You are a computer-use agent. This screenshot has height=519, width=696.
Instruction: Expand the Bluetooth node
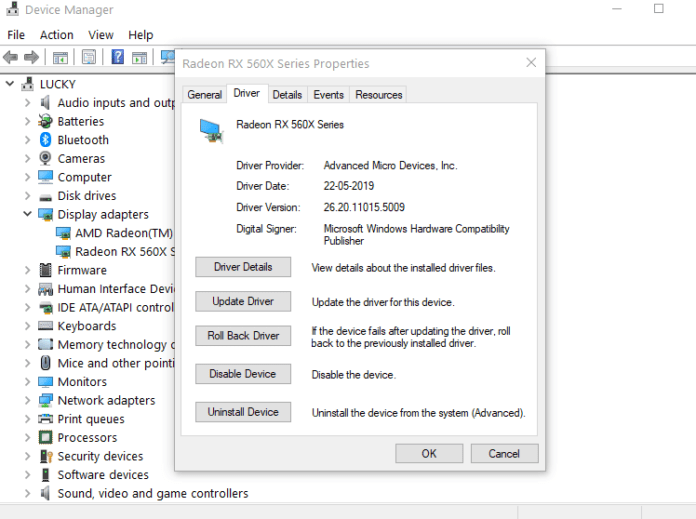coord(28,140)
